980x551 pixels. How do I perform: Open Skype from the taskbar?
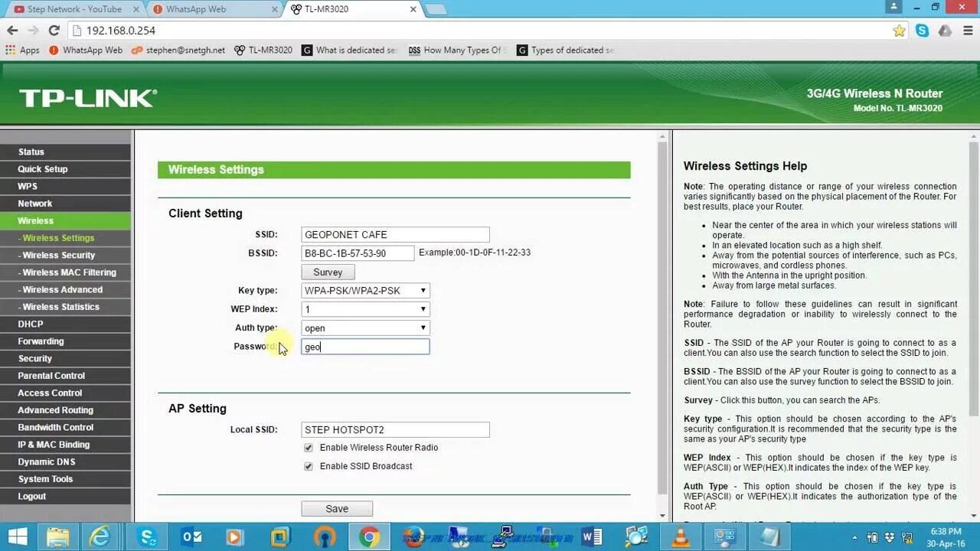click(x=148, y=536)
